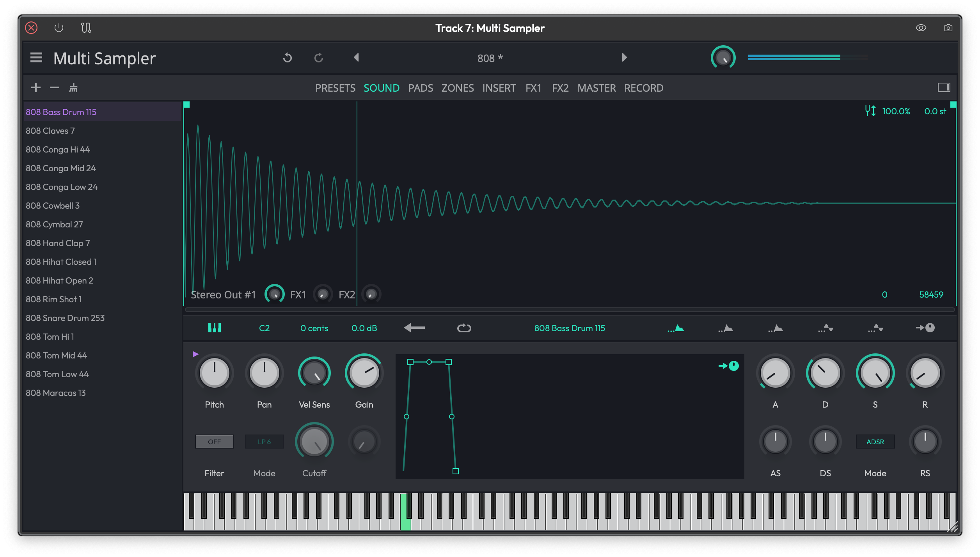Screen dimensions: 980x557
Task: Click the 0 cents tuning value
Action: point(314,328)
